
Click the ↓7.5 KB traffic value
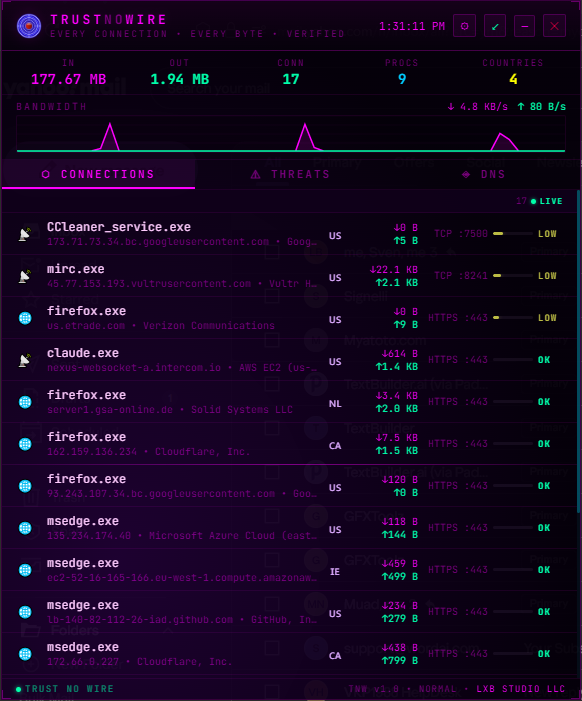tap(396, 438)
